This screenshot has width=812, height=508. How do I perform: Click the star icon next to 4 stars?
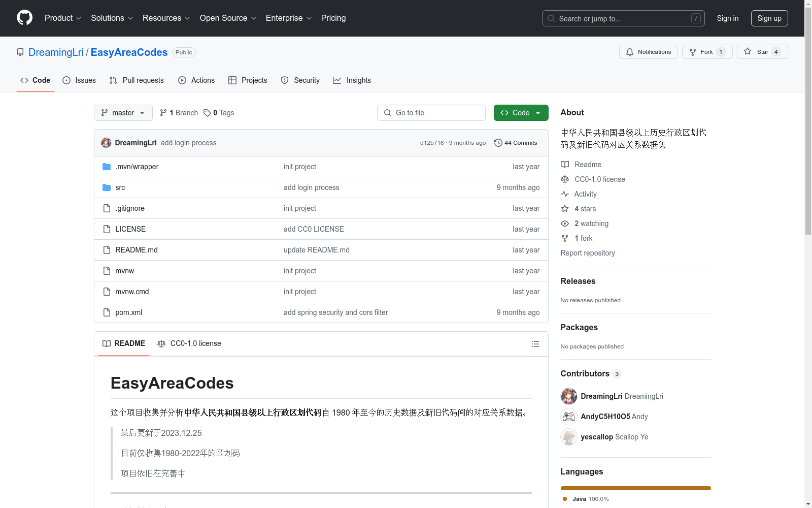pos(565,209)
